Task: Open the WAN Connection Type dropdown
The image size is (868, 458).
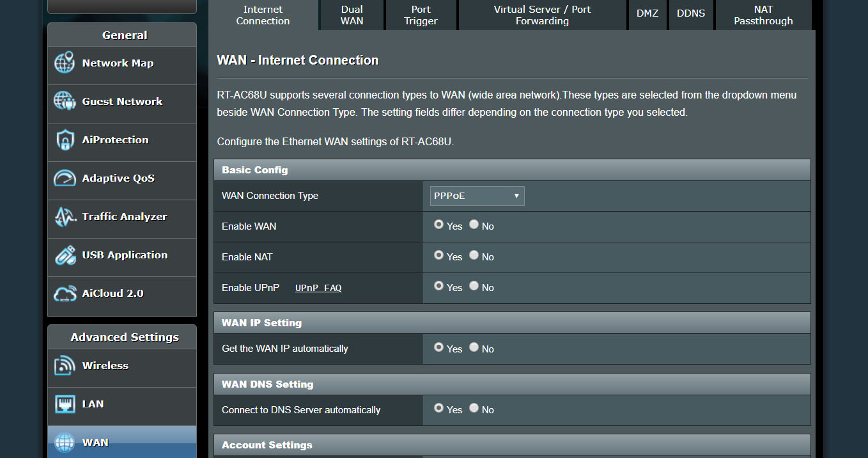Action: (x=477, y=196)
